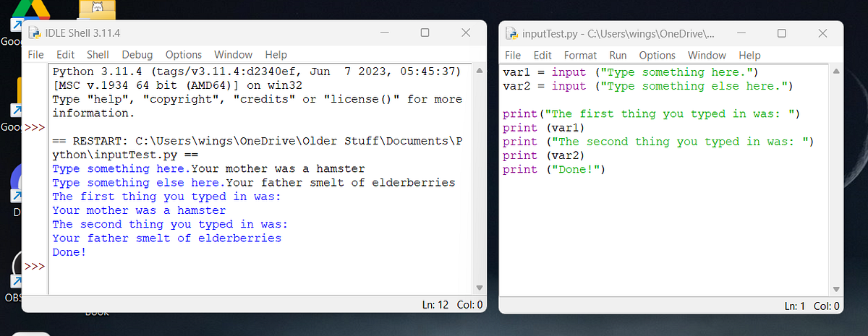Click the 'Done!' output line in shell

tap(69, 252)
